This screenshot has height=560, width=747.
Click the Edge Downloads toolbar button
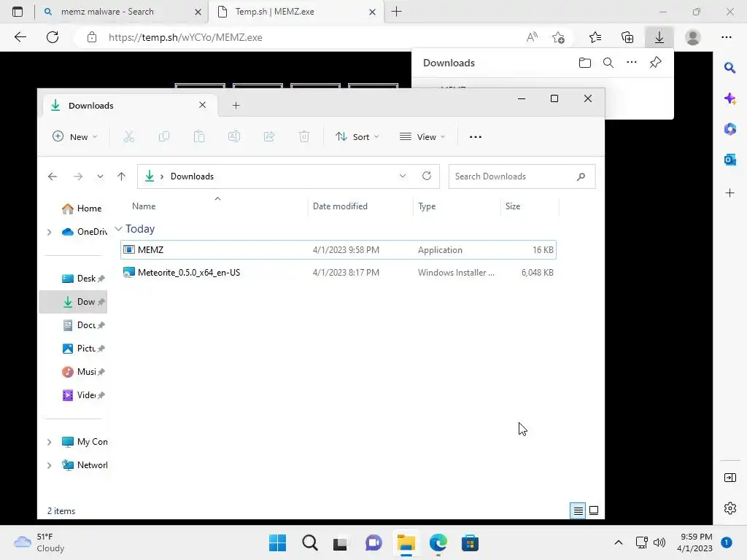pyautogui.click(x=659, y=37)
